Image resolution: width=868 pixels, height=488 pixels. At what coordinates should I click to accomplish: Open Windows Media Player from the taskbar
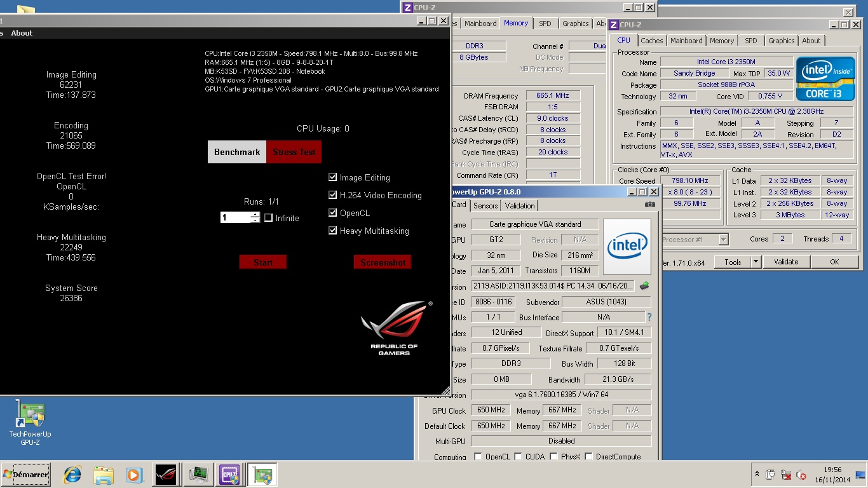coord(134,475)
